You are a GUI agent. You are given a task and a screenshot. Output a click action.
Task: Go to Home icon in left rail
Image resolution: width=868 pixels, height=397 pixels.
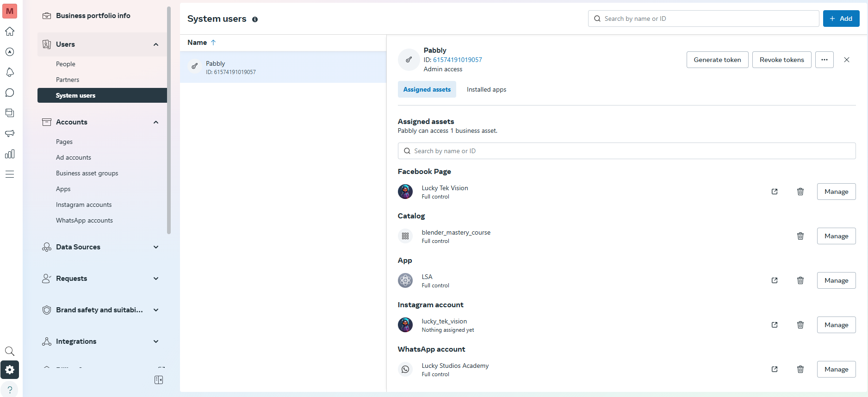coord(10,31)
